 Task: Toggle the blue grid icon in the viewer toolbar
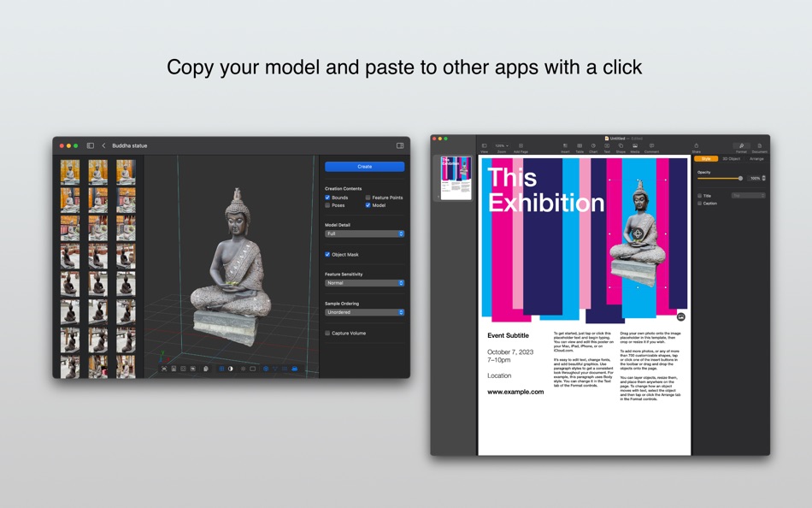tap(221, 369)
